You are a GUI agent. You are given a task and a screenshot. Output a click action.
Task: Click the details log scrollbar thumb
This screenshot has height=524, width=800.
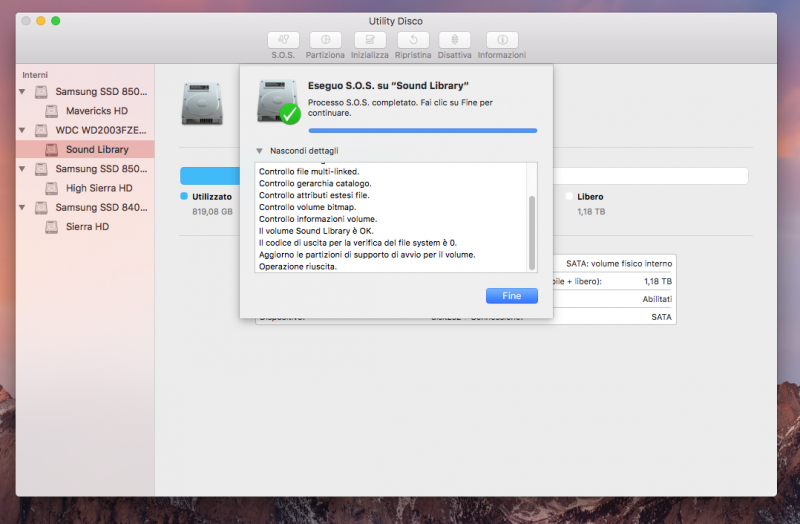pos(532,233)
